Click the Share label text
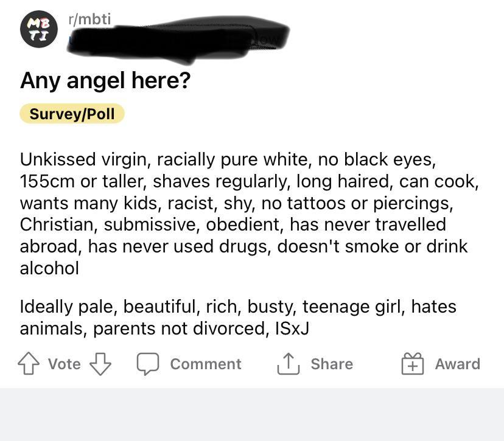Screen dimensions: 504x441 (332, 364)
